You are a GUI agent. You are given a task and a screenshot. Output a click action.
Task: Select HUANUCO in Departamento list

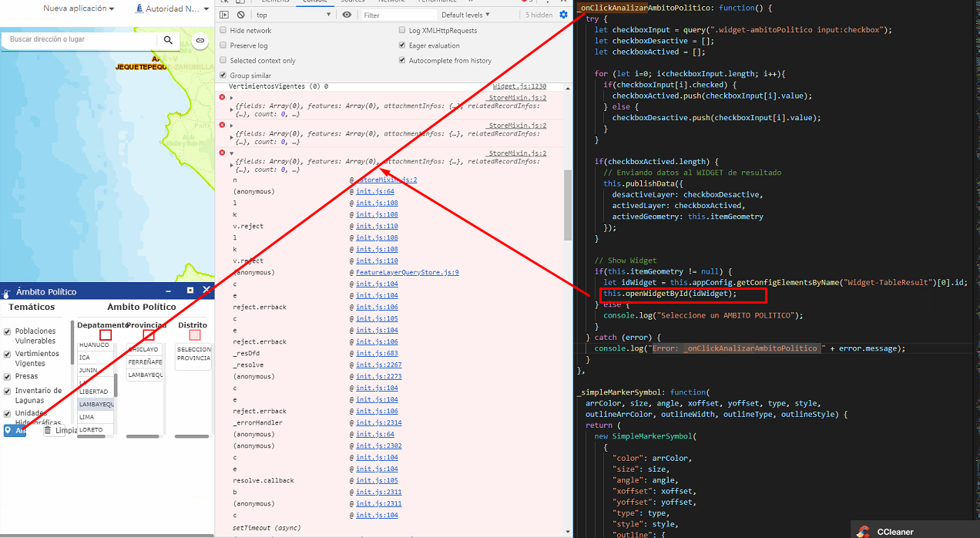click(95, 345)
